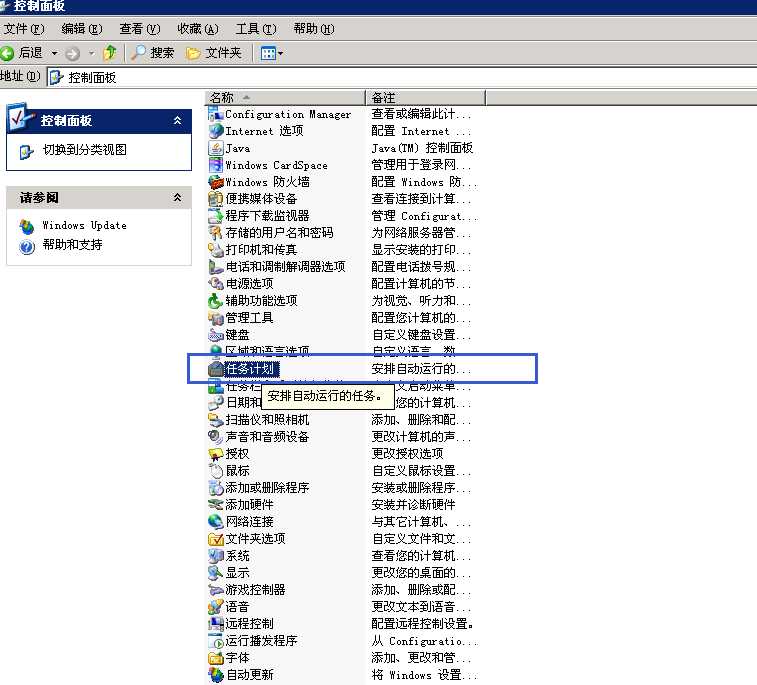The width and height of the screenshot is (757, 685).
Task: Open the Internet 选项 icon
Action: coord(215,131)
